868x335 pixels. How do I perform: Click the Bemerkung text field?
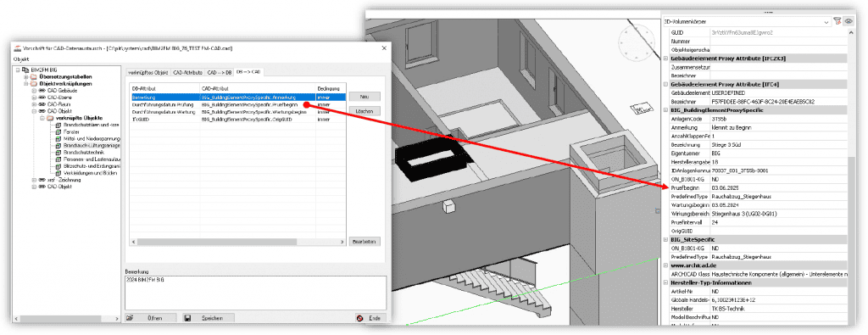click(255, 293)
